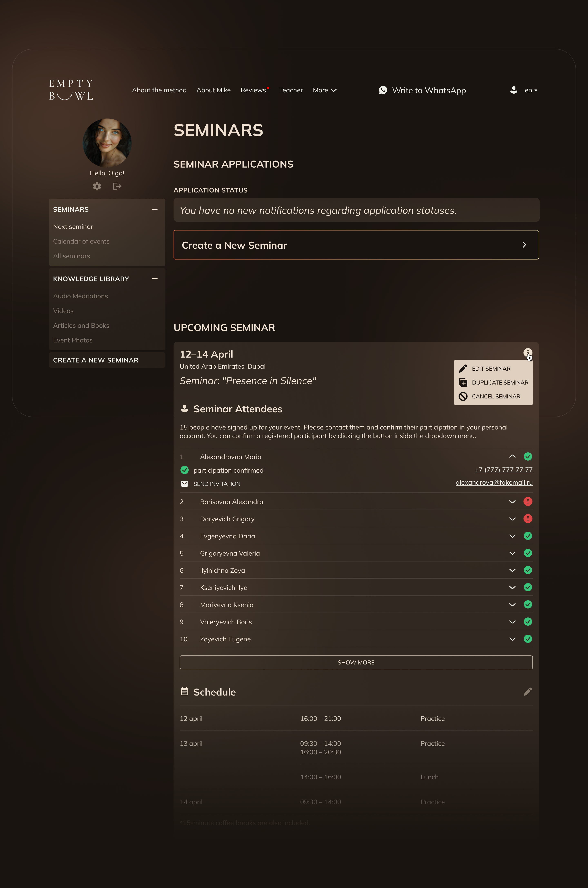Click the WhatsApp icon in header

[x=383, y=90]
